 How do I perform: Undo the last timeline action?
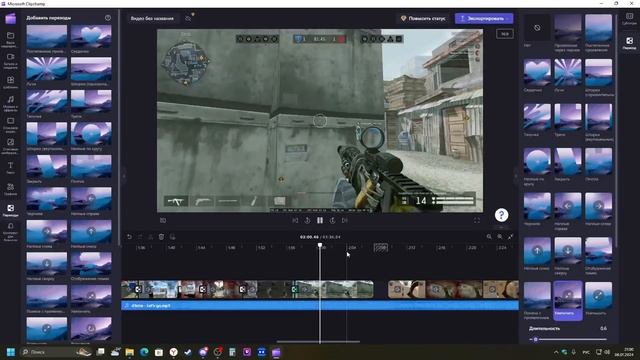pyautogui.click(x=129, y=237)
